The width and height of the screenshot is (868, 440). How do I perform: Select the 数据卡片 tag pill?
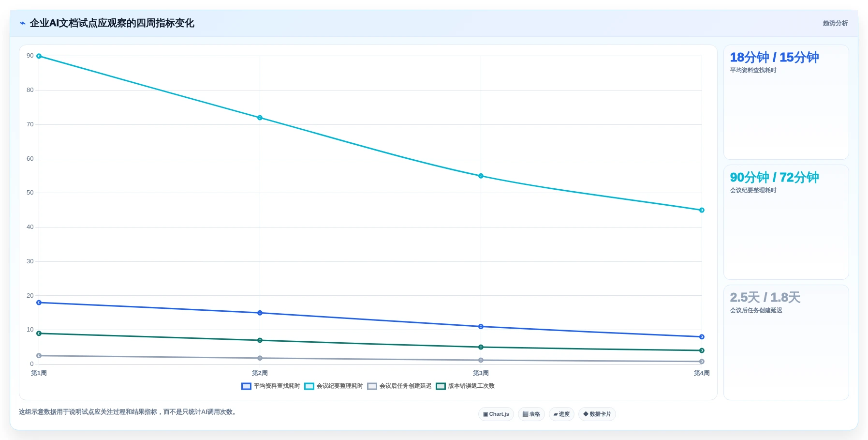point(597,414)
